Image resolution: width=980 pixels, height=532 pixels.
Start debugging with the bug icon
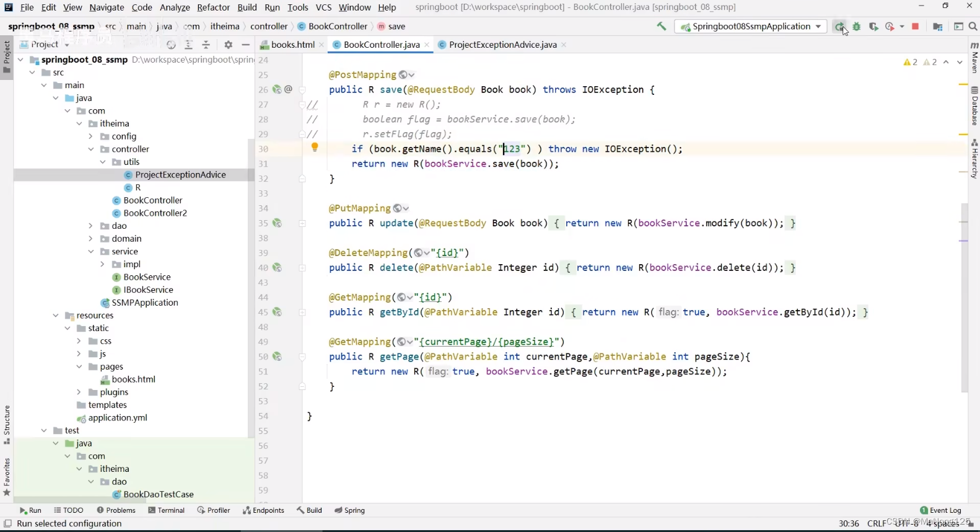click(x=857, y=27)
